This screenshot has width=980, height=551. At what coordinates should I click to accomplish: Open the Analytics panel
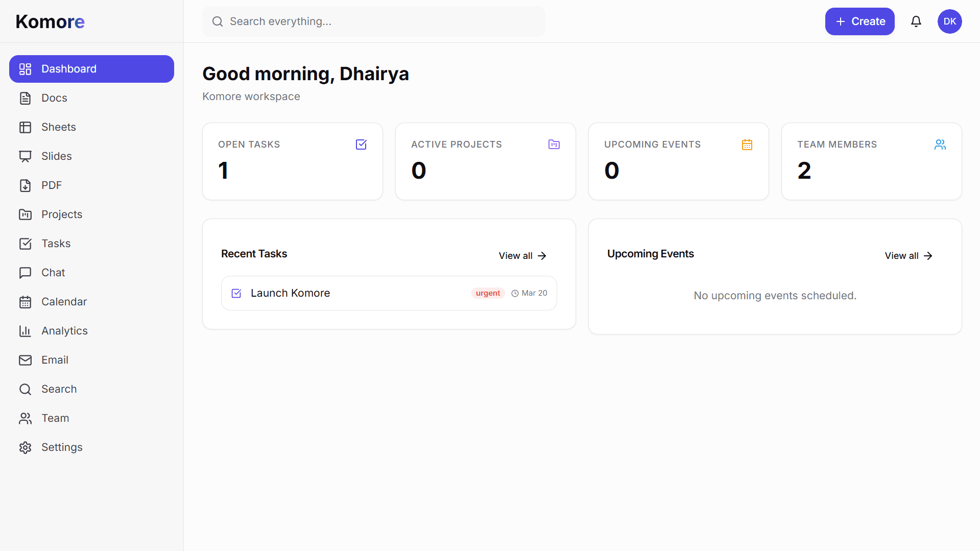64,330
